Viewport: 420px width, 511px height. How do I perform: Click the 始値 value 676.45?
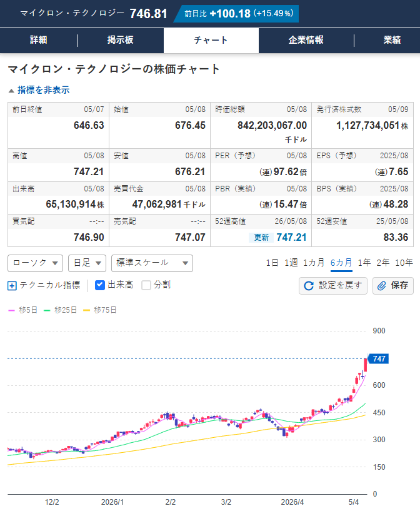click(x=190, y=126)
